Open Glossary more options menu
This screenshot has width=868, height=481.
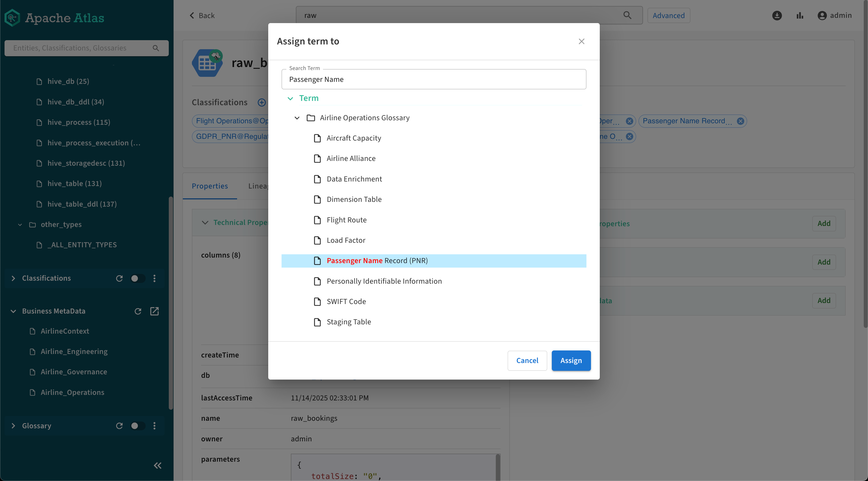[x=154, y=426]
